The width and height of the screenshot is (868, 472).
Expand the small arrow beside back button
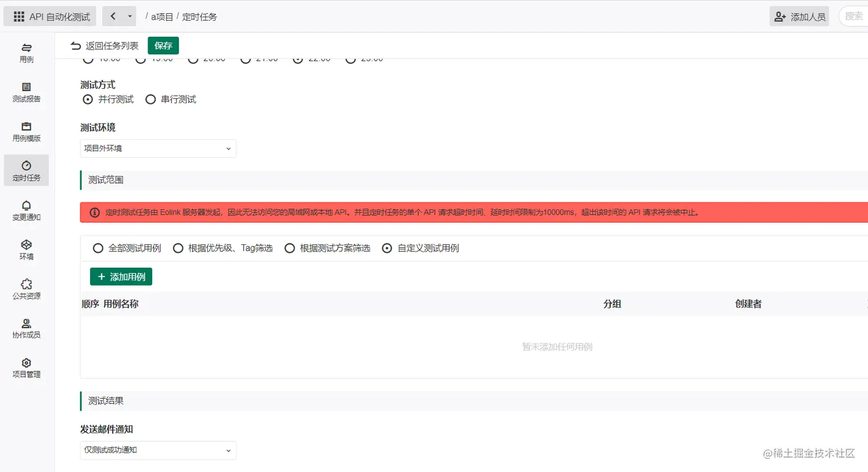pyautogui.click(x=130, y=16)
